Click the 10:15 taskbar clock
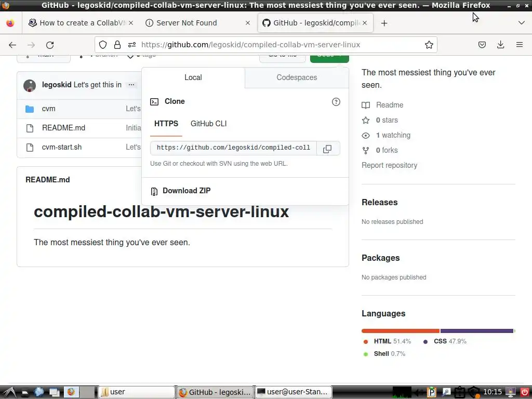The height and width of the screenshot is (399, 532). pyautogui.click(x=493, y=392)
